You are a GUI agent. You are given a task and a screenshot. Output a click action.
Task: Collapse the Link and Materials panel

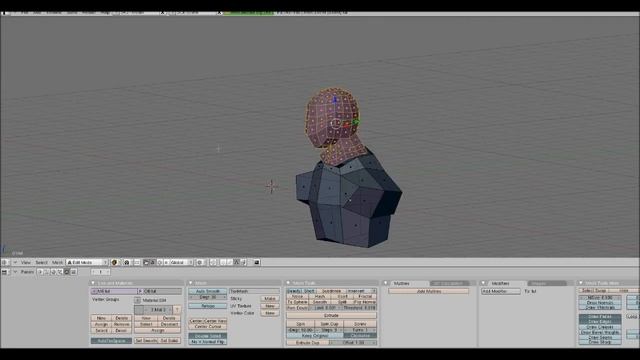(x=93, y=283)
